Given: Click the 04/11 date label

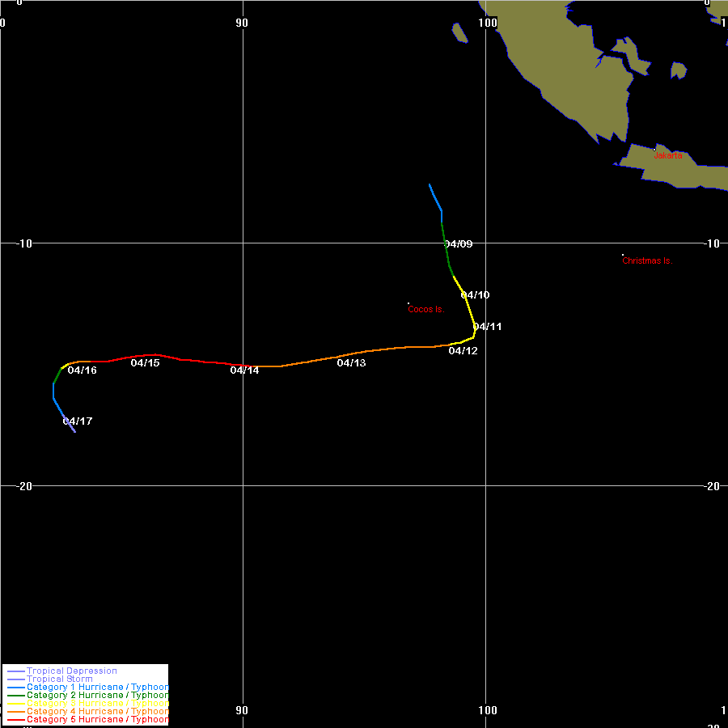Looking at the screenshot, I should click(487, 327).
